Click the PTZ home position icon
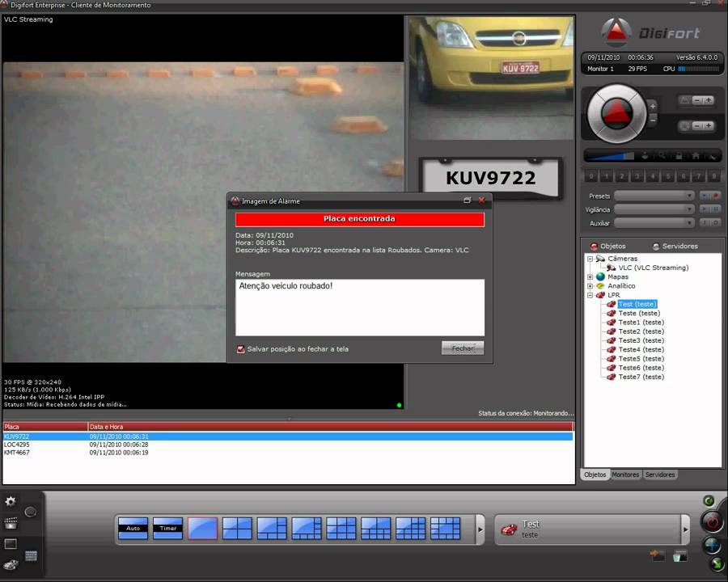 [695, 156]
